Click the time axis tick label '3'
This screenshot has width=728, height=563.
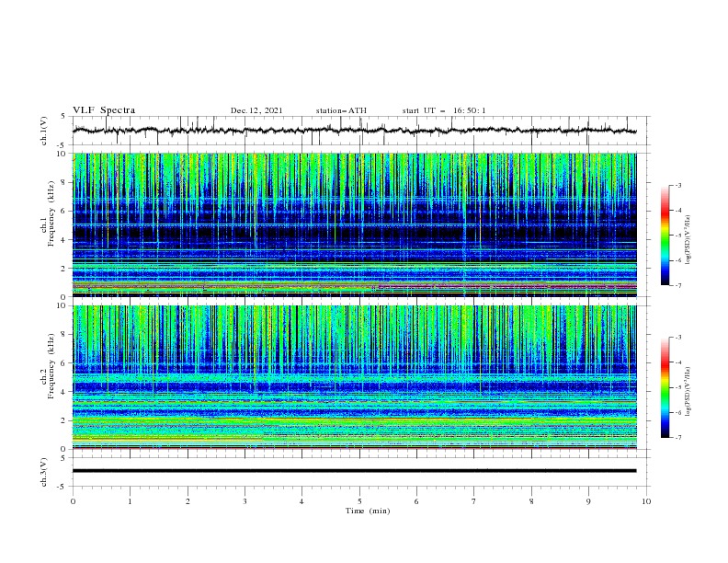click(x=245, y=501)
